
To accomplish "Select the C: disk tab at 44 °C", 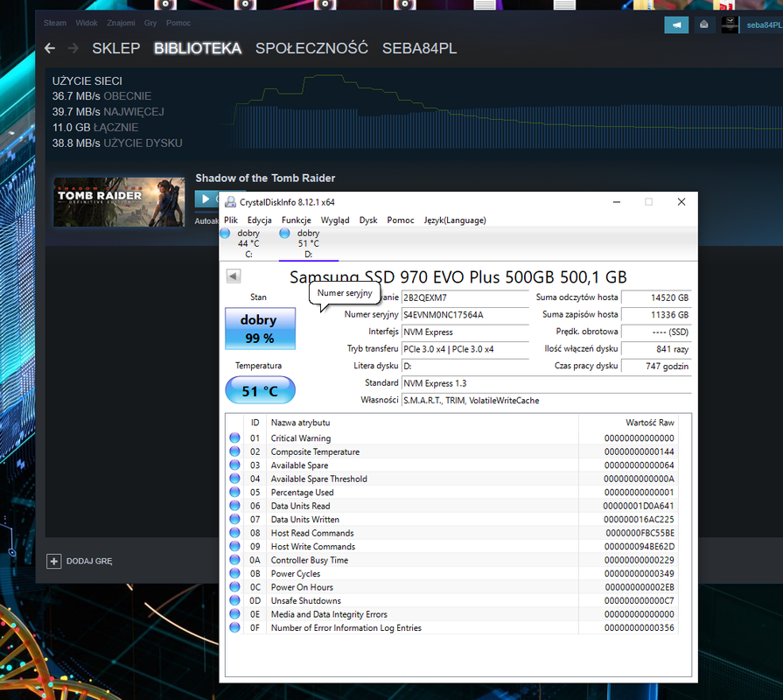I will [248, 243].
